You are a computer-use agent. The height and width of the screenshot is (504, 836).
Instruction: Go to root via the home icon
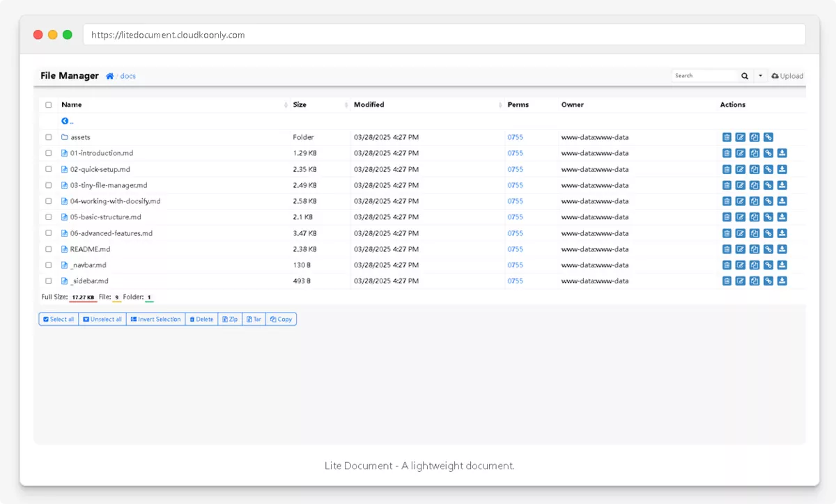tap(110, 76)
